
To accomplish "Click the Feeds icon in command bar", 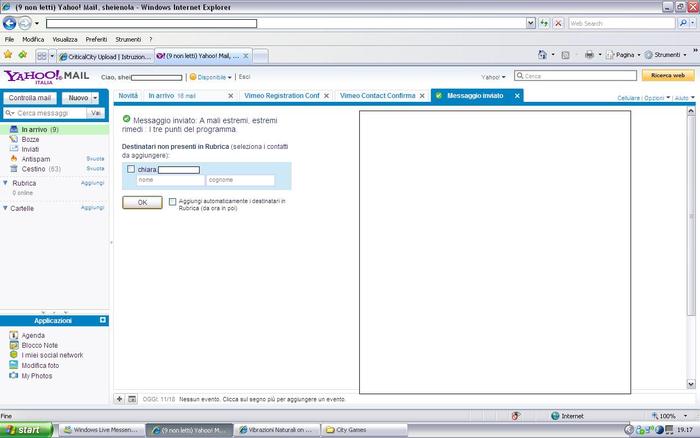I will point(565,55).
